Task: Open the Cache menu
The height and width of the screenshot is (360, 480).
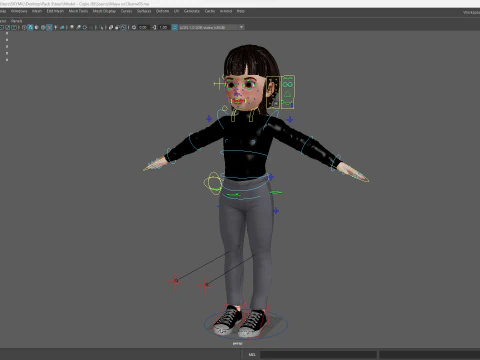Action: tap(210, 11)
